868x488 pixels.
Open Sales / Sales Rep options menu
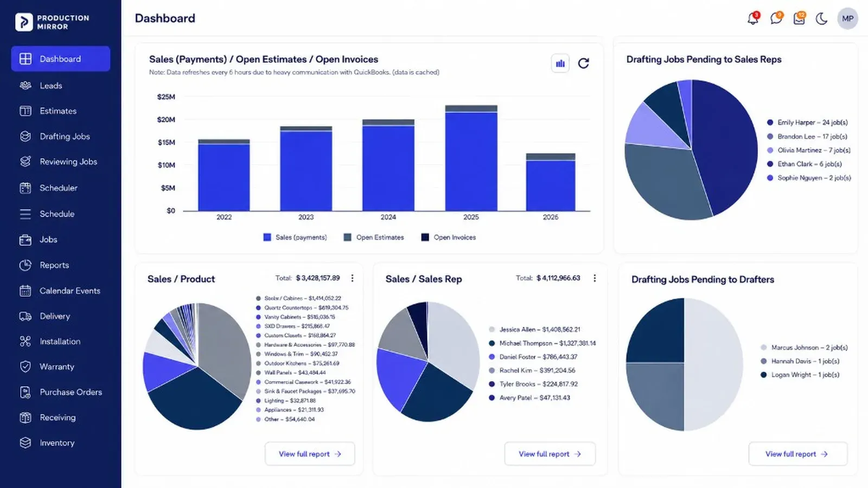(x=595, y=278)
